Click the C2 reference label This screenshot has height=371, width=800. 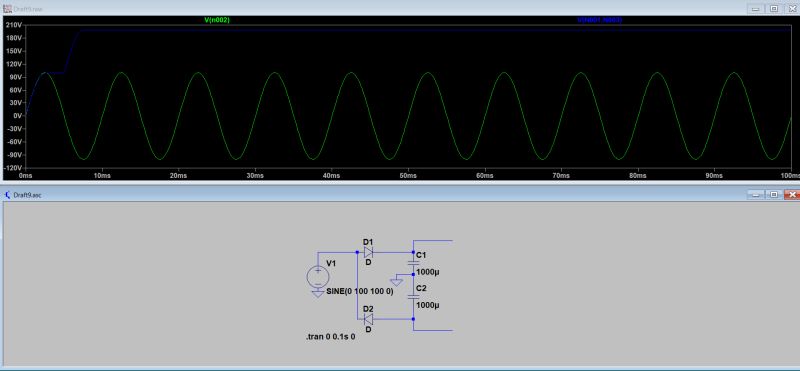[421, 288]
